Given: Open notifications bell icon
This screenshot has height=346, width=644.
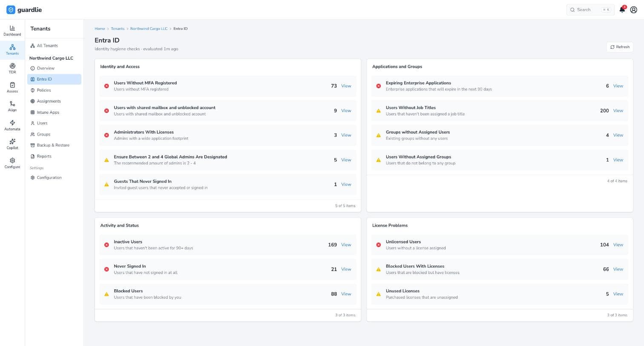Looking at the screenshot, I should (622, 10).
